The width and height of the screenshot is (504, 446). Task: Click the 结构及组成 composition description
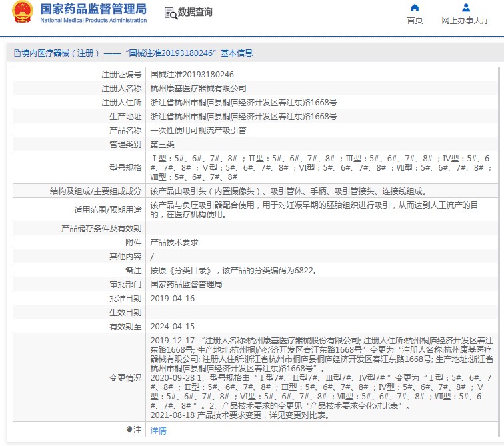click(288, 191)
